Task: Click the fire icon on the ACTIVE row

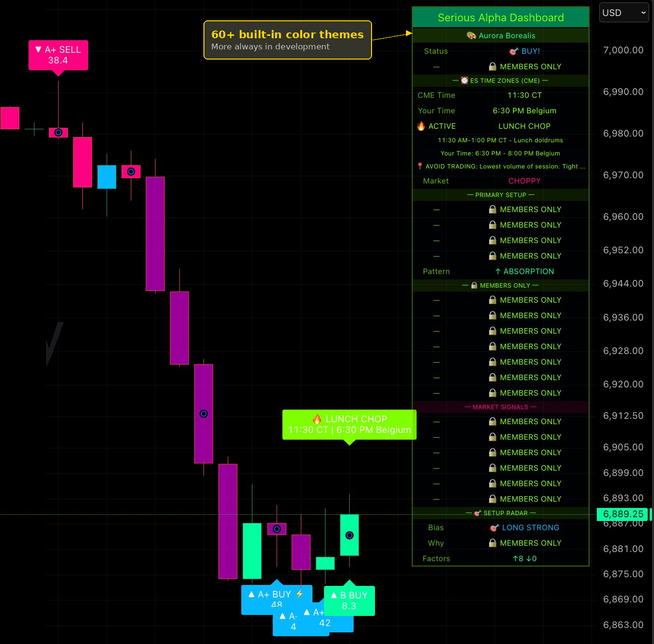Action: pyautogui.click(x=421, y=126)
